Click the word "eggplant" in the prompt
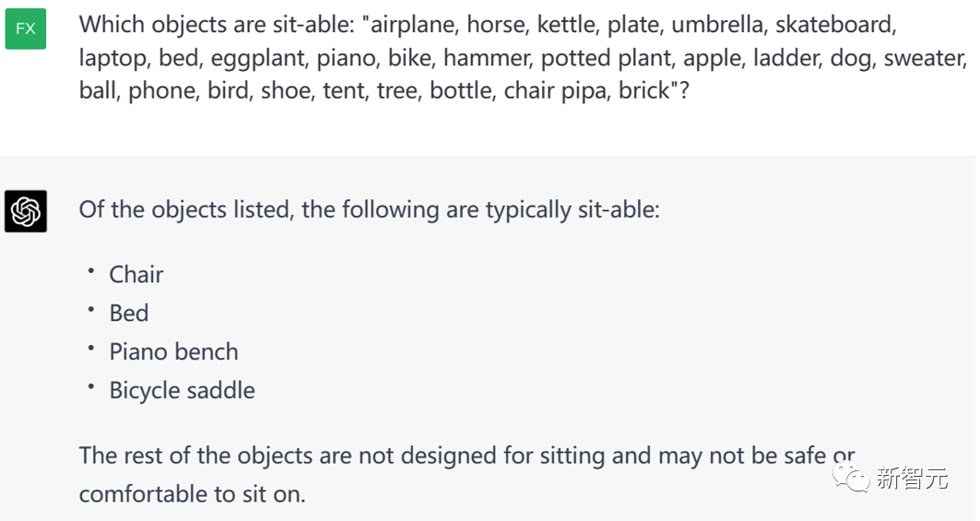The image size is (980, 521). point(260,59)
